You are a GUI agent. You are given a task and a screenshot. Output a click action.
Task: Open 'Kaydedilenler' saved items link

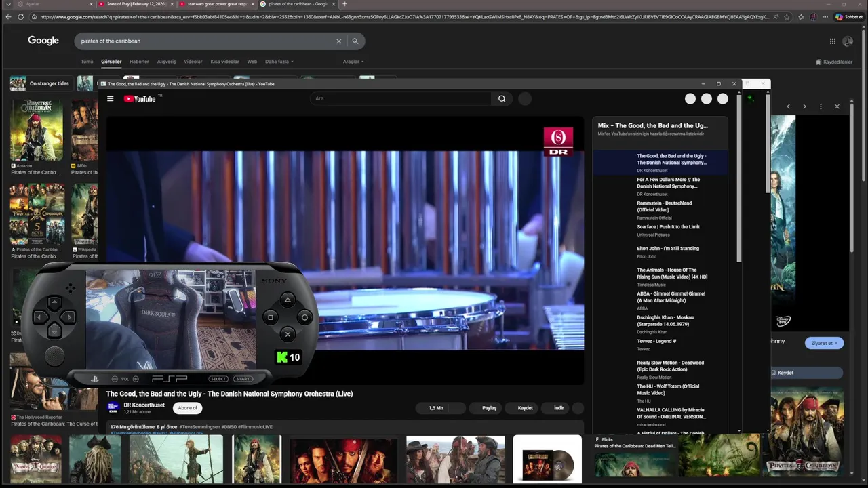click(835, 62)
